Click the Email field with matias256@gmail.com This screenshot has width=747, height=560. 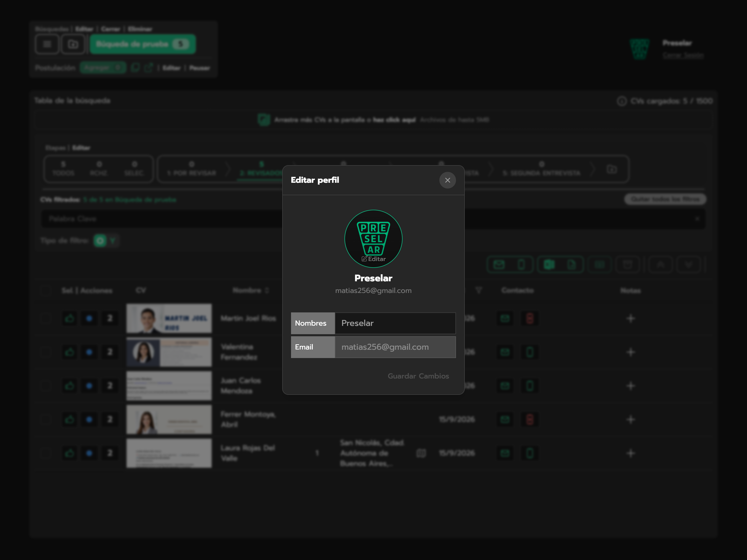395,347
